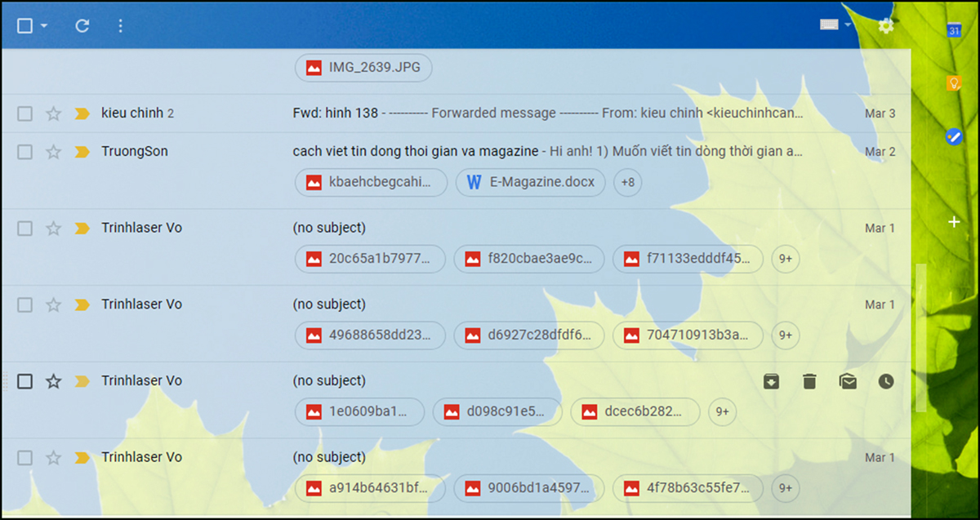Select the kieu chinh email checkbox

25,113
